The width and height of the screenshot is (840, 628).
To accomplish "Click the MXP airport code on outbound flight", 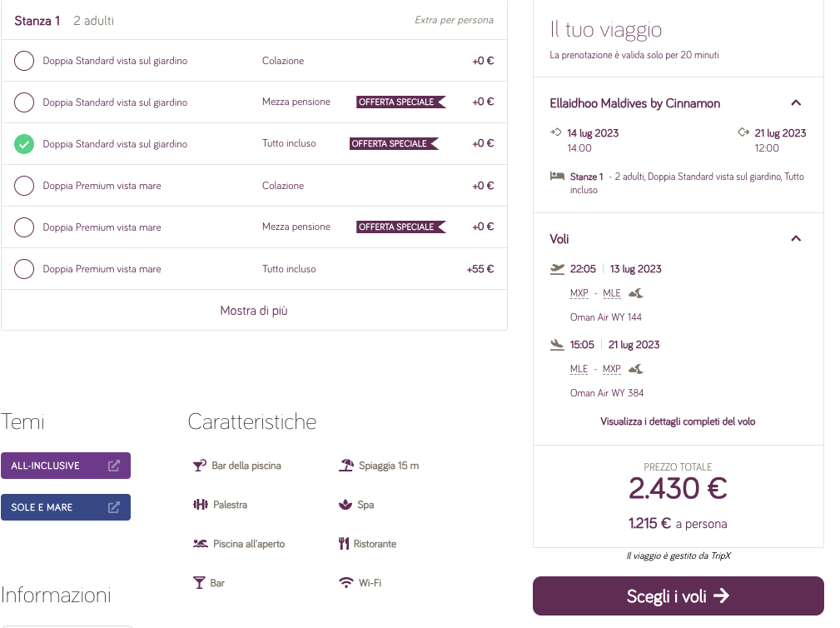I will pos(579,293).
